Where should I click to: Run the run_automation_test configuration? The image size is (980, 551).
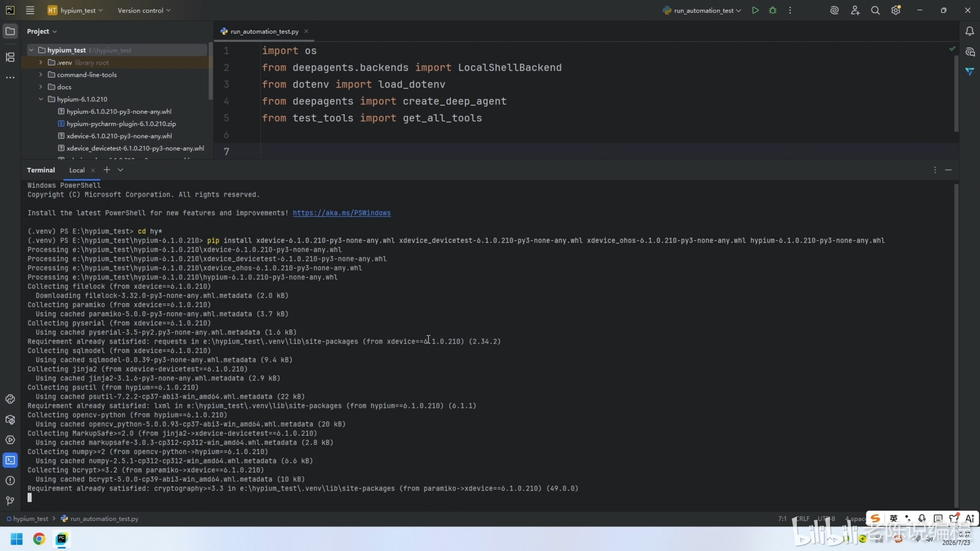pos(755,10)
